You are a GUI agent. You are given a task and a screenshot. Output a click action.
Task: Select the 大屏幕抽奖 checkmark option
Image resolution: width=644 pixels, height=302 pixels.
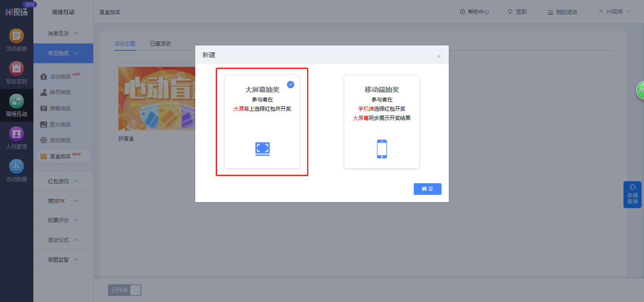(x=291, y=84)
